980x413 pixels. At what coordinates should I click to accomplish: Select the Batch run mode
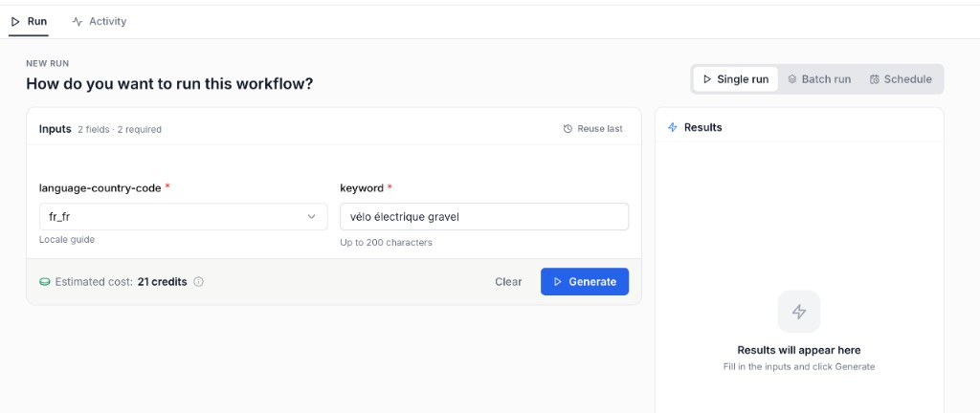[819, 79]
